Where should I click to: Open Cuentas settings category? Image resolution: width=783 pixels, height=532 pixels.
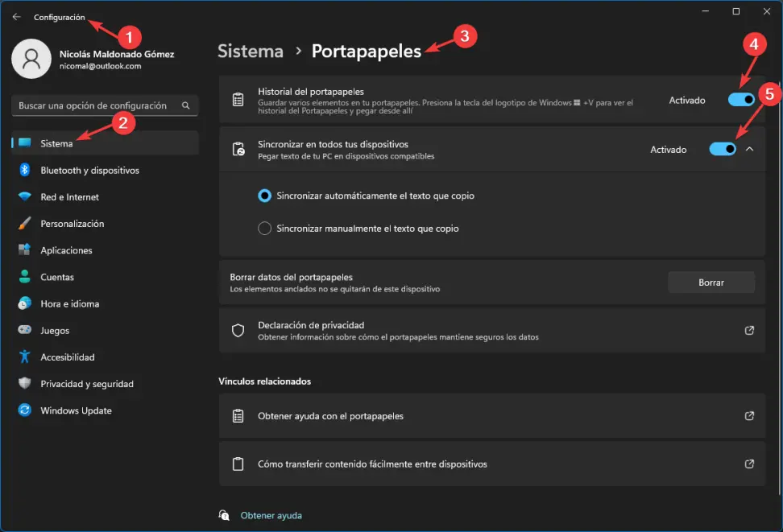105,277
